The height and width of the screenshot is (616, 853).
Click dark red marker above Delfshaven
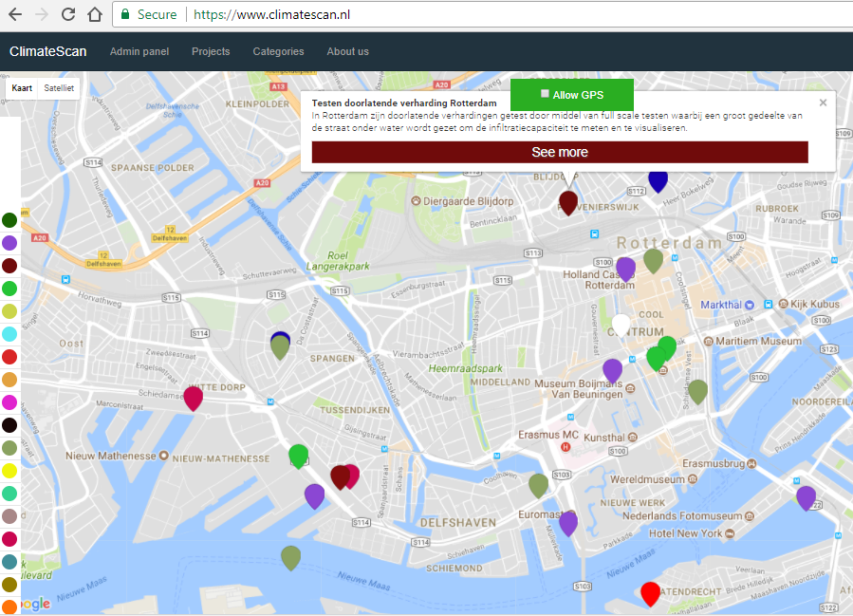click(x=340, y=477)
